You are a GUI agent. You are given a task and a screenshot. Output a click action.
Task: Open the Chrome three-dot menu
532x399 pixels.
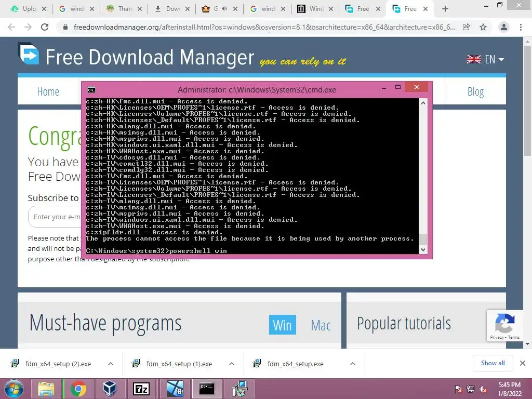pyautogui.click(x=521, y=27)
